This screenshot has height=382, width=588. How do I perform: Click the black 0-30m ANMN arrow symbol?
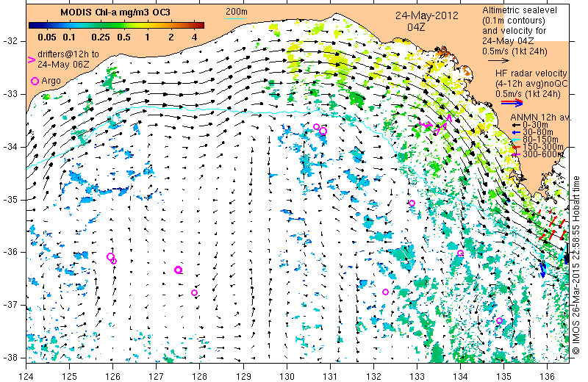coord(517,125)
